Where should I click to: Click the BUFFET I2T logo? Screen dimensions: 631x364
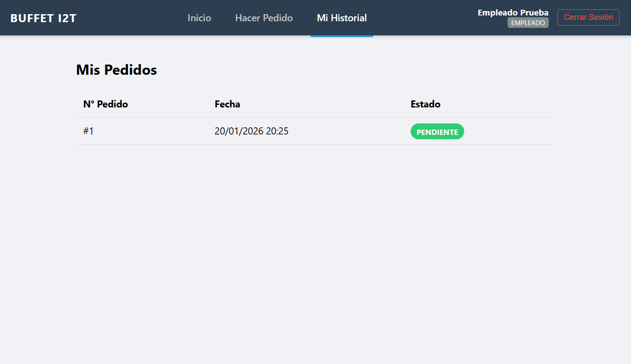click(43, 18)
